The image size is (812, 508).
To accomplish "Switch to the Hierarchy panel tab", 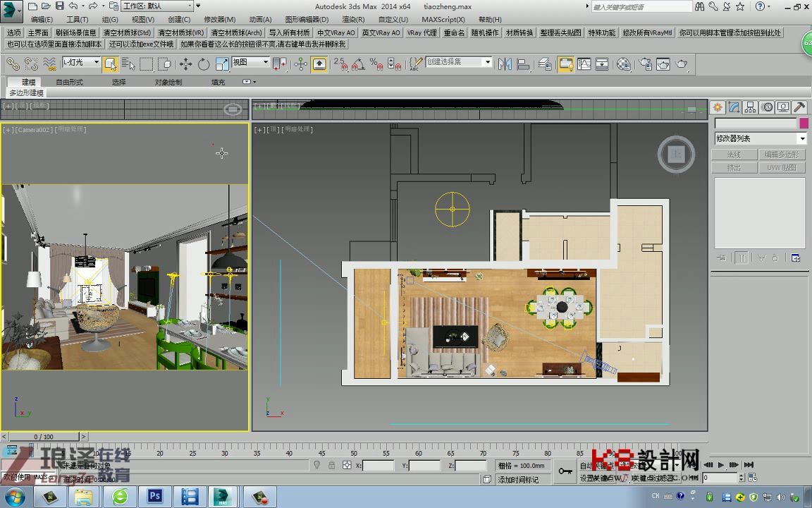I will (750, 107).
